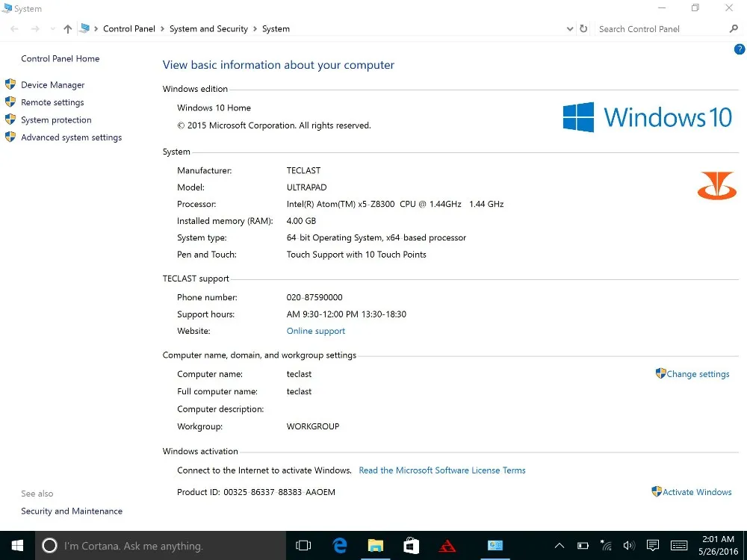Minimize the System window
Screen dimensions: 747x560
[x=662, y=8]
